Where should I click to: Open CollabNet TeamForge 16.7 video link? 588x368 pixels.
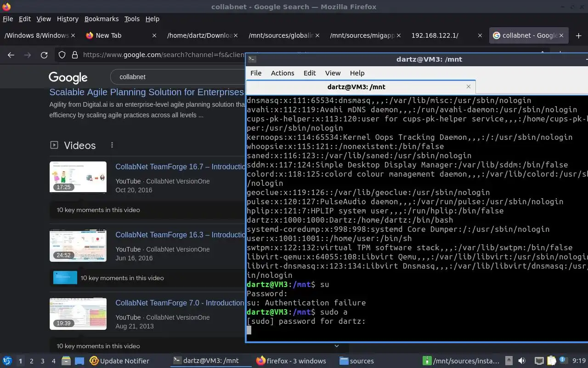[x=180, y=167]
